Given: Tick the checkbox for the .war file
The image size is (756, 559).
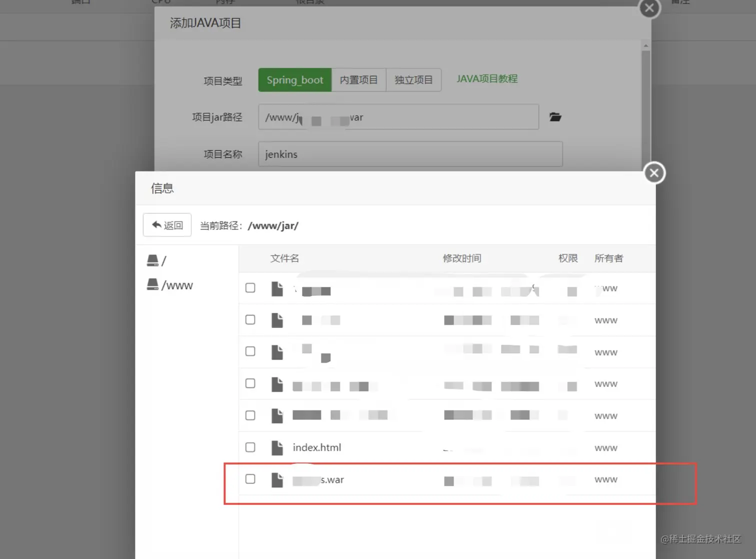Looking at the screenshot, I should coord(250,479).
